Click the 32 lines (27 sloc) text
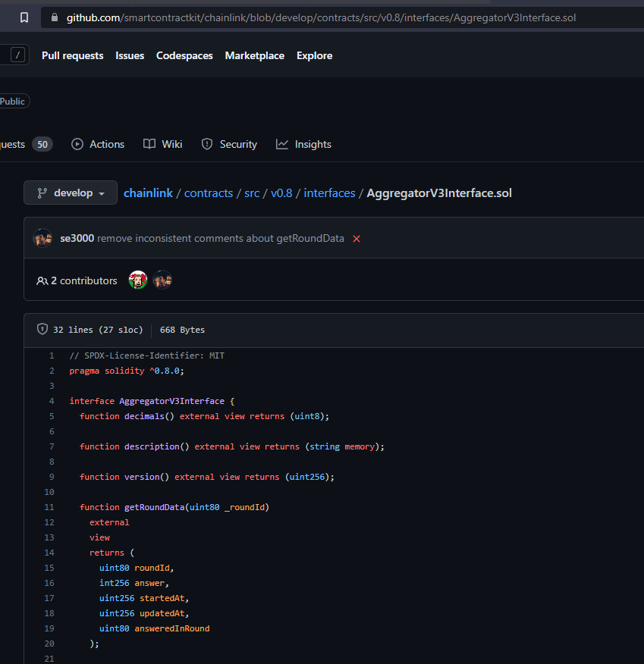644x664 pixels. point(98,330)
